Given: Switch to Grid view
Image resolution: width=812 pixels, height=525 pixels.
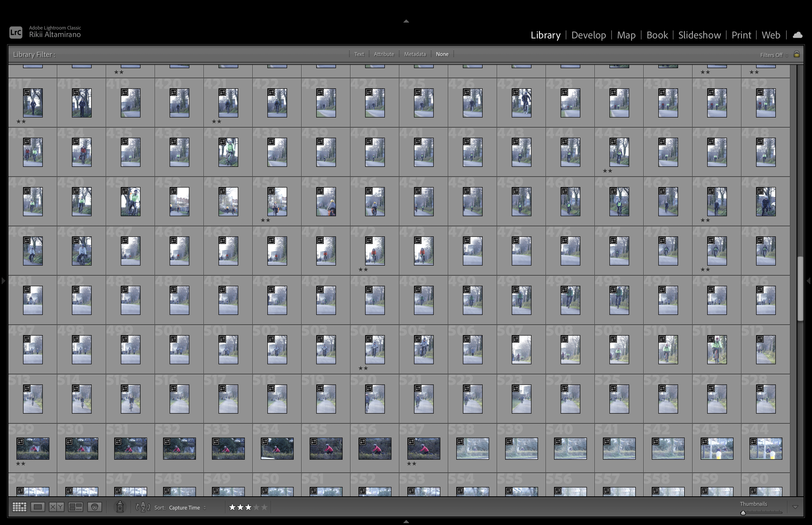Looking at the screenshot, I should tap(19, 507).
